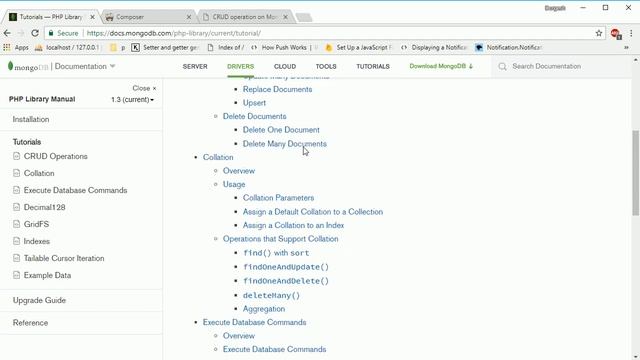
Task: Switch to the Composer browser tab
Action: click(147, 17)
